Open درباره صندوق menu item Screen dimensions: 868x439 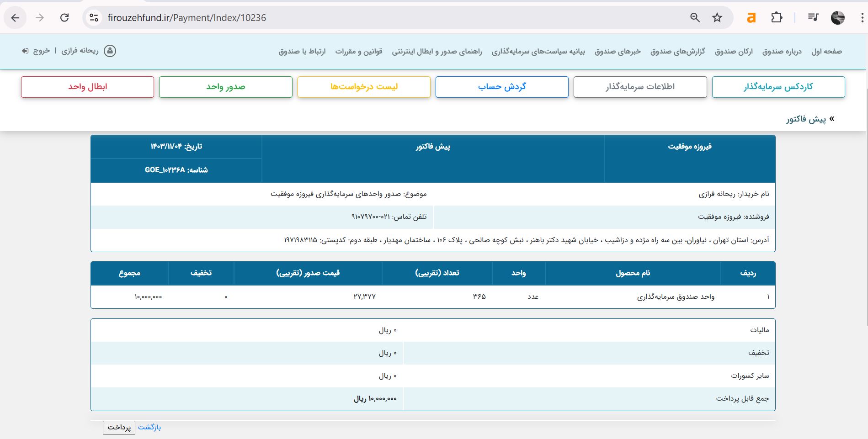point(782,51)
